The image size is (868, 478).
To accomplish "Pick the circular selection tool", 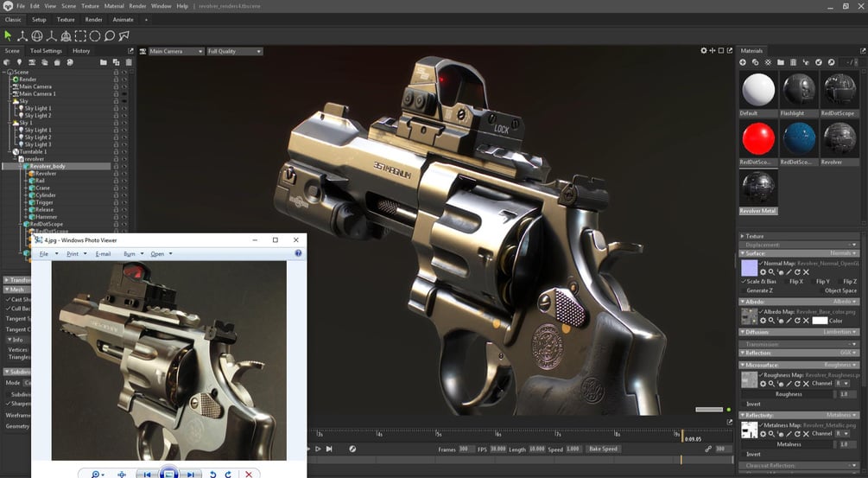I will click(x=95, y=36).
